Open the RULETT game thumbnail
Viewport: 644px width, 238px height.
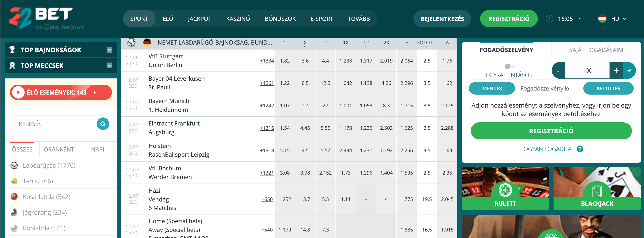point(505,189)
